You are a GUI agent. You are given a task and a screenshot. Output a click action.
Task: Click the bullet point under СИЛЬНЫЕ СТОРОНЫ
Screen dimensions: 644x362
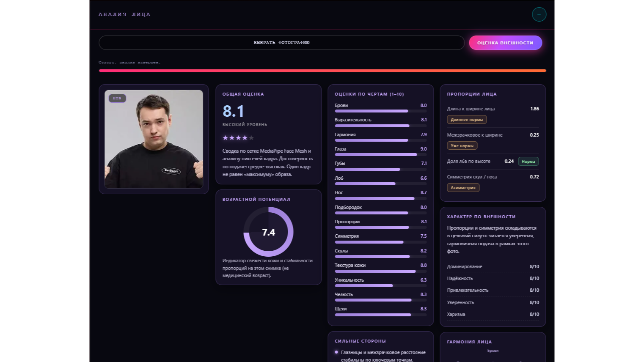336,352
